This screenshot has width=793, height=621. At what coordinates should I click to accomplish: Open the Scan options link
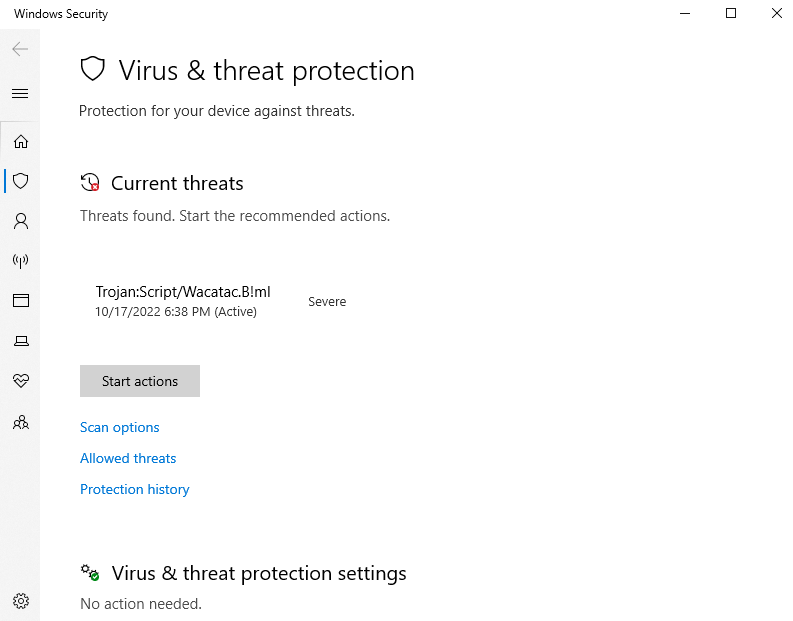click(x=119, y=427)
